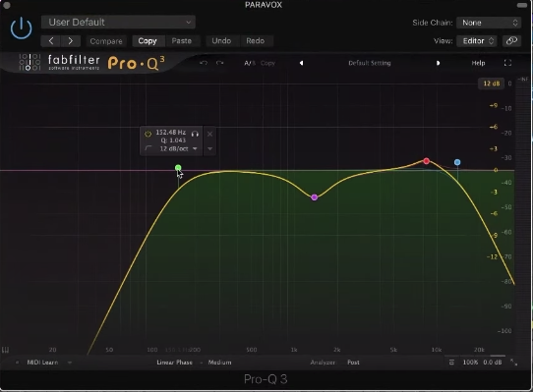
Task: Enable full screen mode icon
Action: point(507,63)
